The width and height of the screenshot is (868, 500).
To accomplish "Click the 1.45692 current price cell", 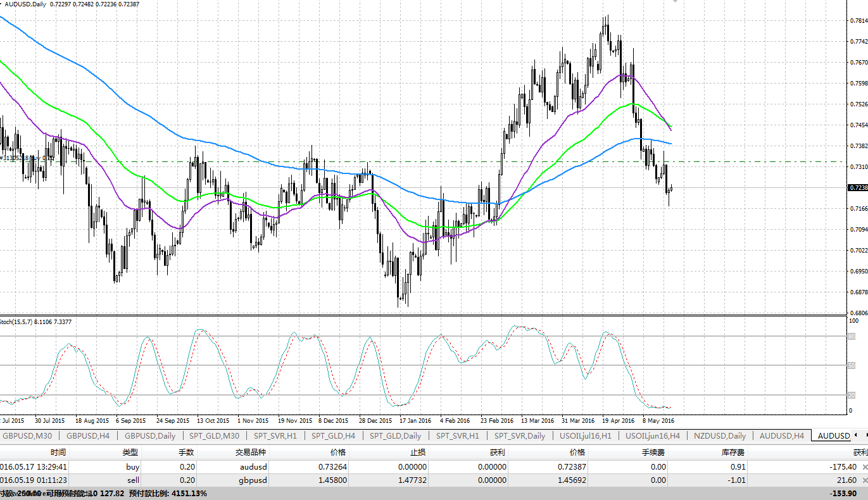I will 571,480.
